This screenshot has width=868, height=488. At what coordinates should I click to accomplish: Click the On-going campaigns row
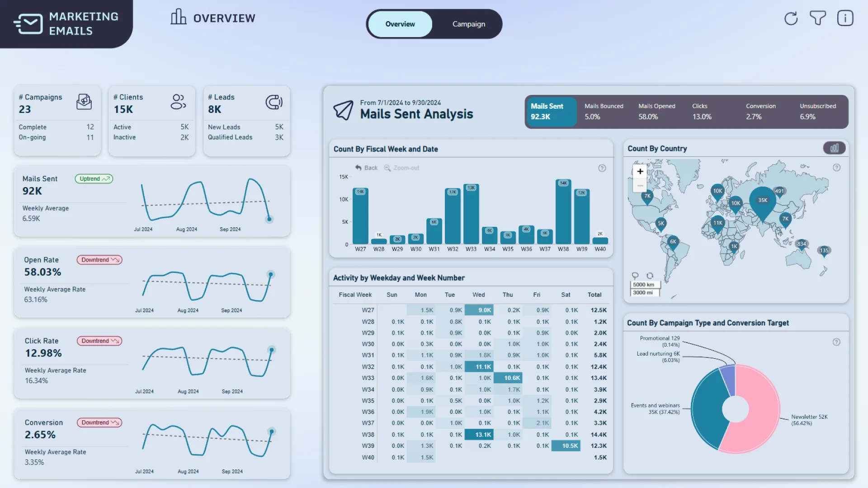pos(57,137)
